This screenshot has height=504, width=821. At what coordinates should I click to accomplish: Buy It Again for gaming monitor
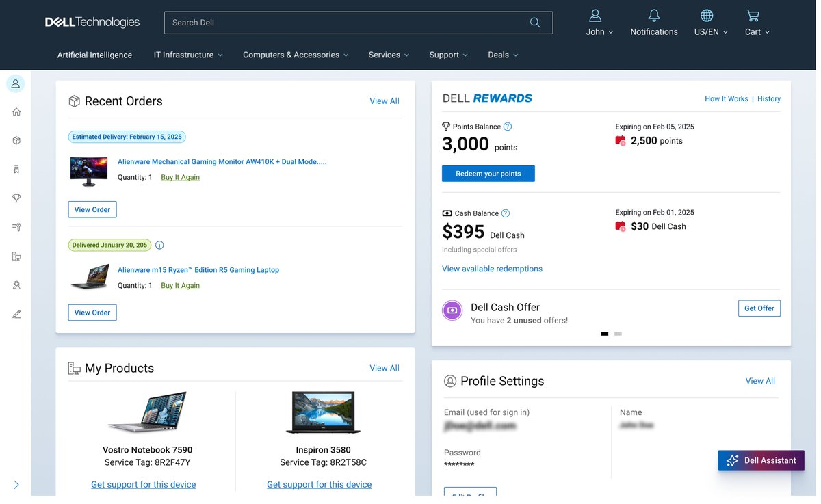(x=181, y=177)
